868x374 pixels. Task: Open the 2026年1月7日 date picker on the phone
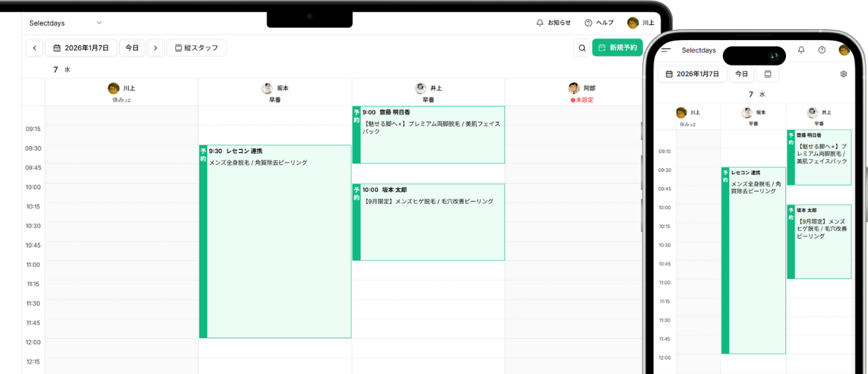[x=692, y=74]
